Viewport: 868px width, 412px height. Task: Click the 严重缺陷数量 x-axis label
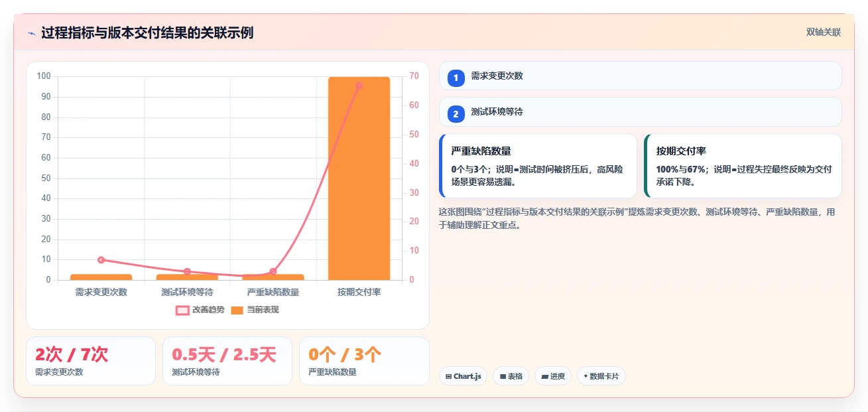(x=273, y=292)
